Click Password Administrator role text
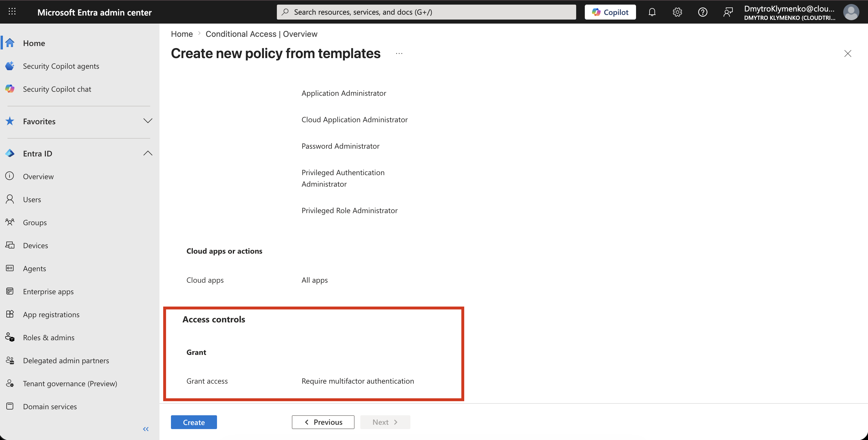 pyautogui.click(x=340, y=146)
